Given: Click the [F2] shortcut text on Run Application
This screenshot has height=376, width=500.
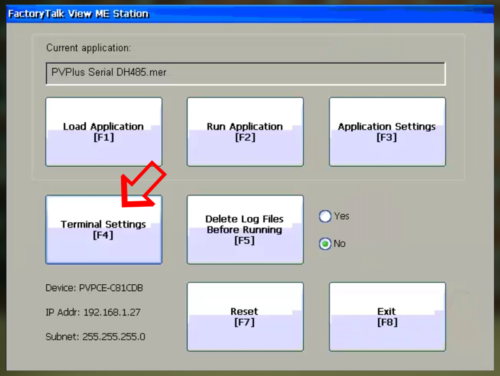Looking at the screenshot, I should pyautogui.click(x=245, y=137).
